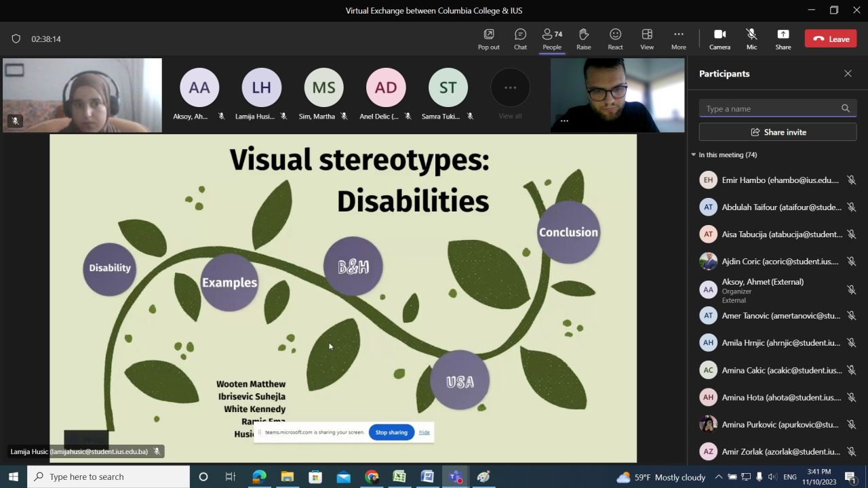Image resolution: width=868 pixels, height=488 pixels.
Task: Open the More actions menu
Action: pos(678,39)
